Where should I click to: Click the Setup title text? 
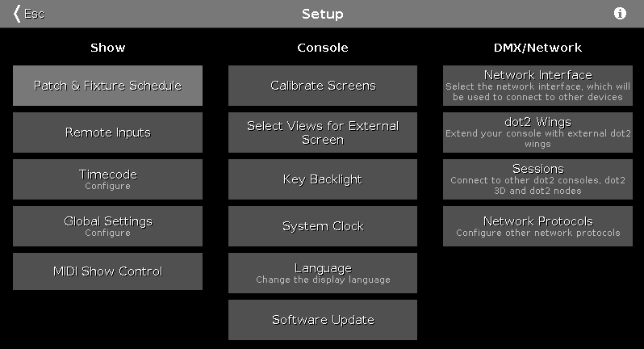coord(322,14)
